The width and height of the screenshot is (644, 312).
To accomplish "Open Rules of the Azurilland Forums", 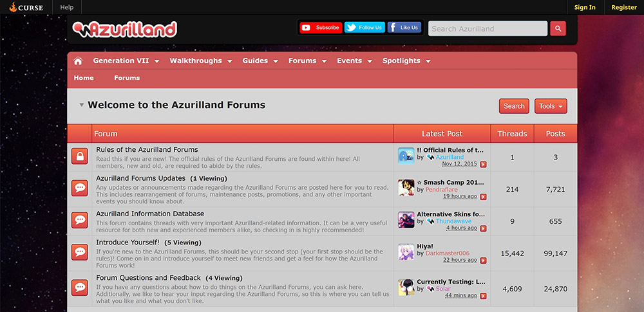I will click(x=147, y=150).
